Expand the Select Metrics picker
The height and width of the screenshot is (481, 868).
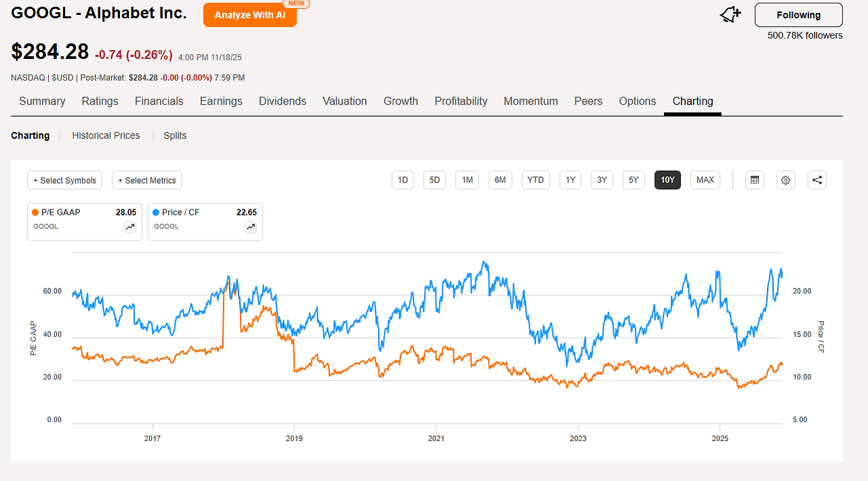[x=146, y=180]
